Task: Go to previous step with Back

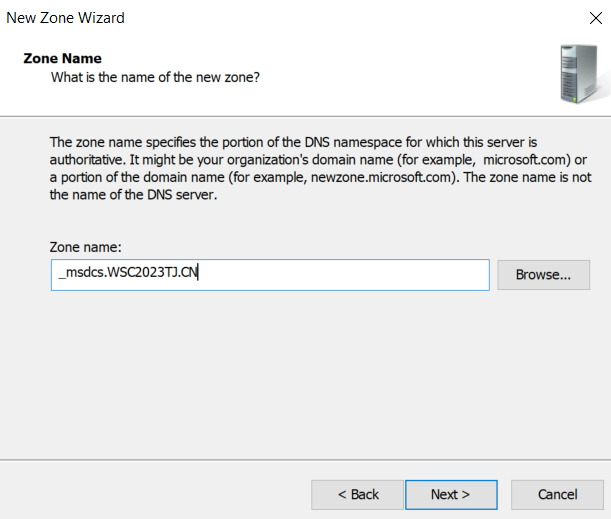Action: pos(357,494)
